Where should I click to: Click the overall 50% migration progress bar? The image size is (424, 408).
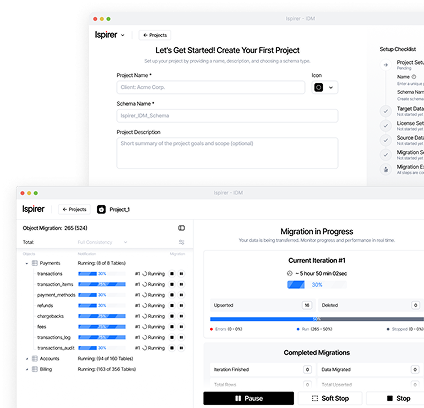317,319
